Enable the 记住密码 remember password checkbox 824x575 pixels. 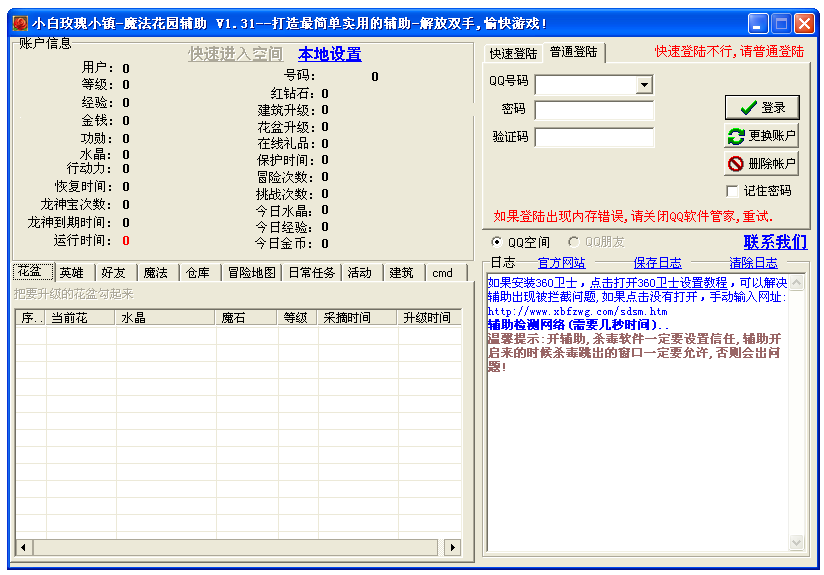[x=732, y=191]
